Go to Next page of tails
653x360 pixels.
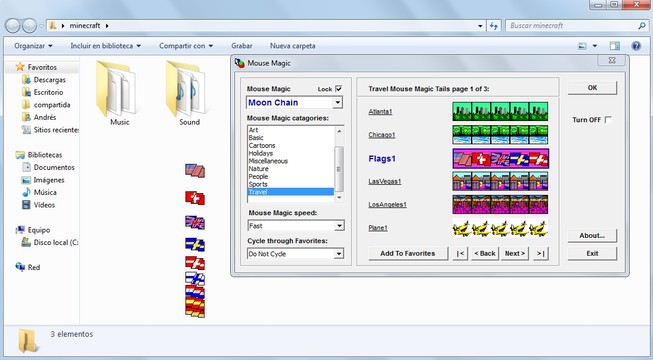point(515,253)
